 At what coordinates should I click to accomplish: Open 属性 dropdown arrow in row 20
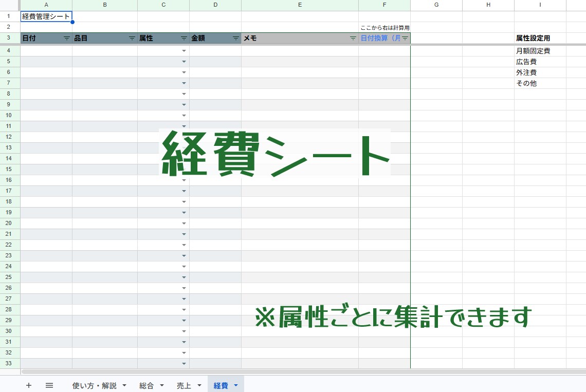tap(184, 223)
